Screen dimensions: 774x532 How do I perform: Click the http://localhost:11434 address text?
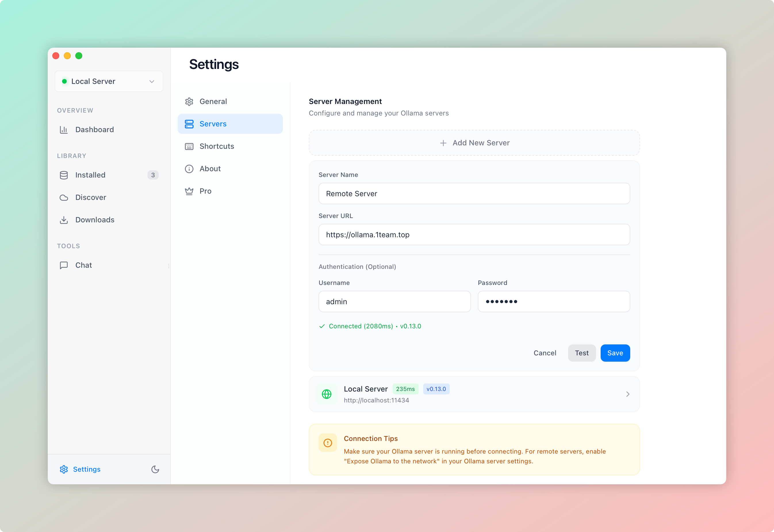(376, 400)
